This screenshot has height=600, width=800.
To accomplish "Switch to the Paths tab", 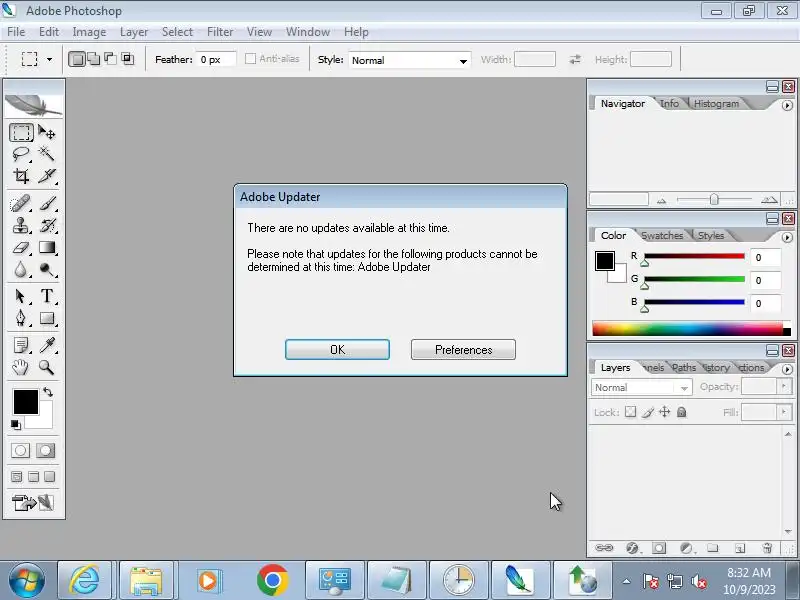I will point(684,367).
